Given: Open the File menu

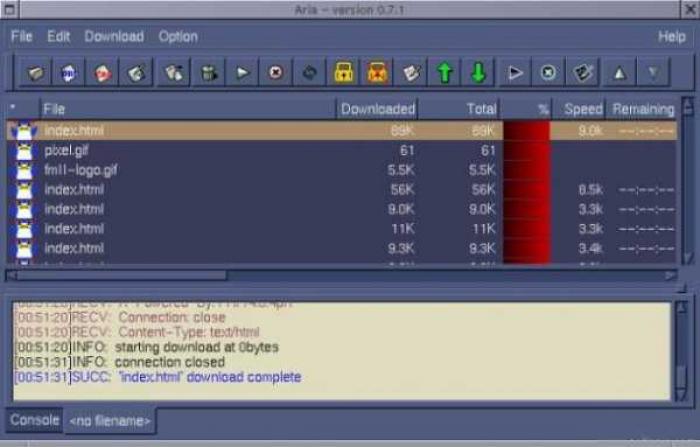Looking at the screenshot, I should [x=21, y=36].
